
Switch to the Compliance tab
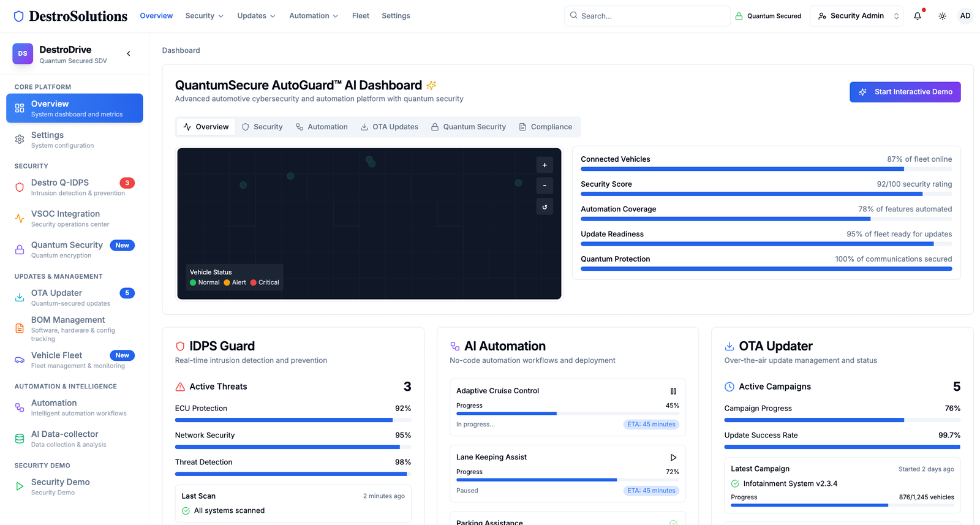[x=546, y=127]
